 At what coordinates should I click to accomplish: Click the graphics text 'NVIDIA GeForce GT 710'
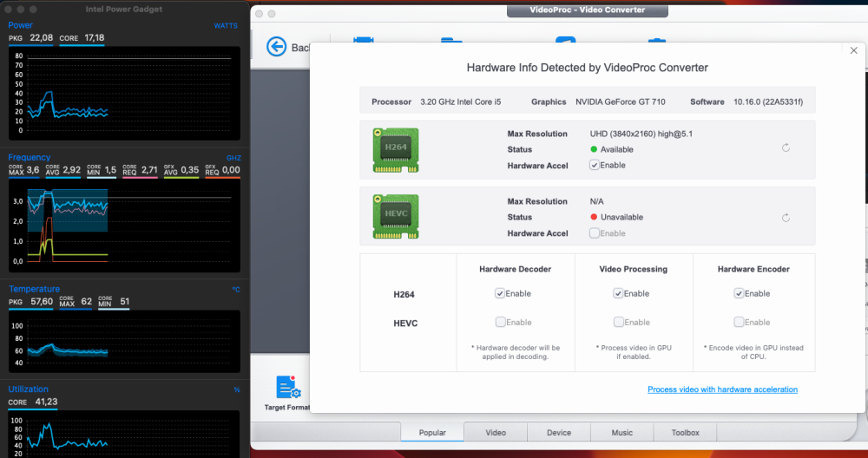[621, 101]
